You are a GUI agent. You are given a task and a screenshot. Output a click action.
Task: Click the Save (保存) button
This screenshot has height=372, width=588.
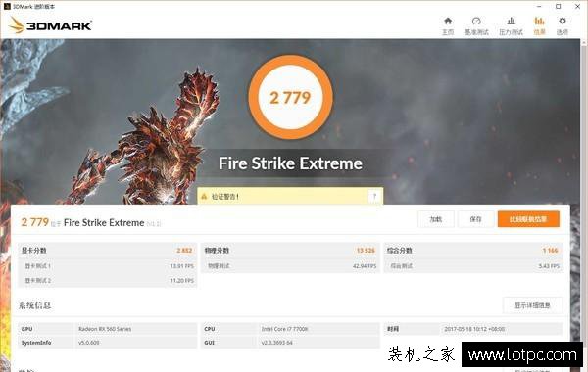476,219
